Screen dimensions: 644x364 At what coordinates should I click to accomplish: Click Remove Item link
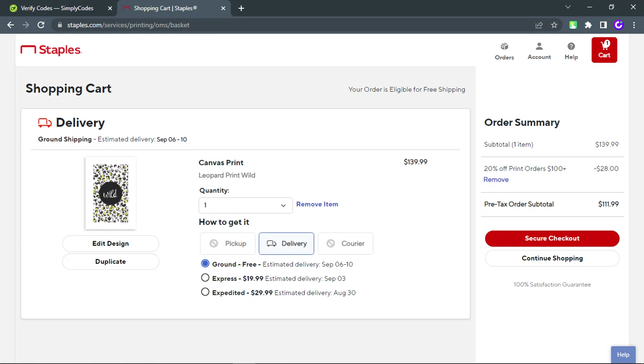[317, 204]
